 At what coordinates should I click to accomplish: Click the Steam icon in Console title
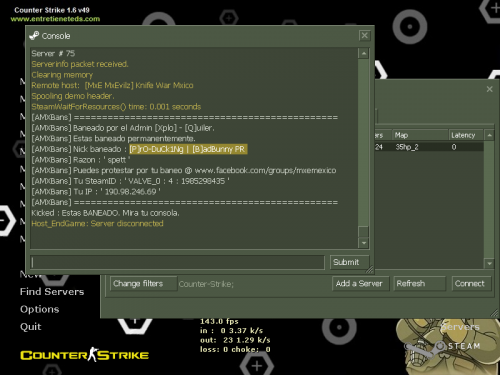tap(34, 36)
